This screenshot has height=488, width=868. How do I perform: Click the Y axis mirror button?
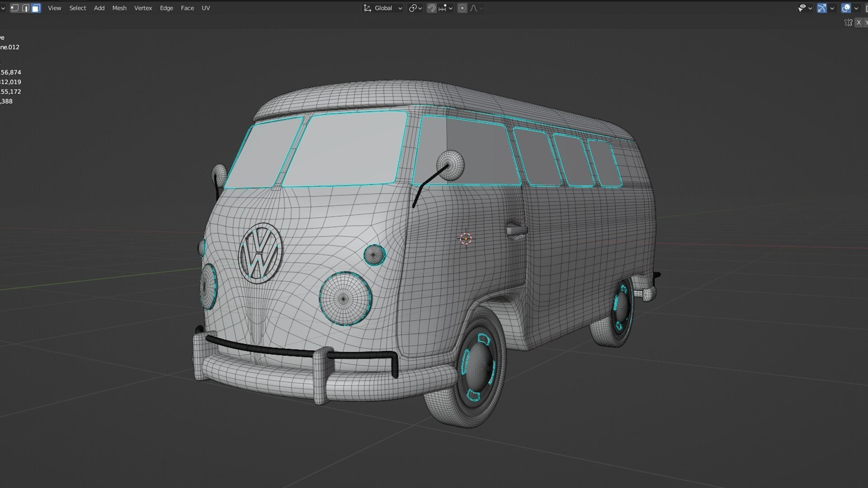(x=866, y=23)
